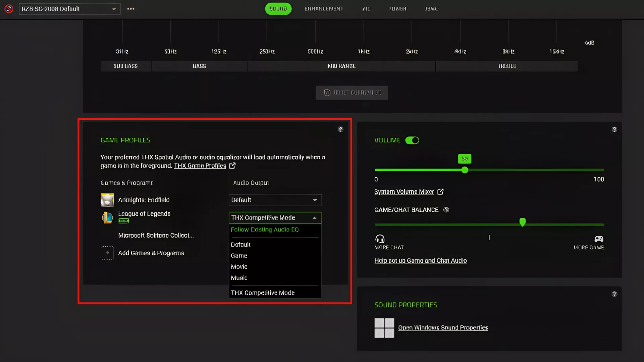Screen dimensions: 644x362
Task: Open Game Profiles help question mark
Action: coord(340,129)
